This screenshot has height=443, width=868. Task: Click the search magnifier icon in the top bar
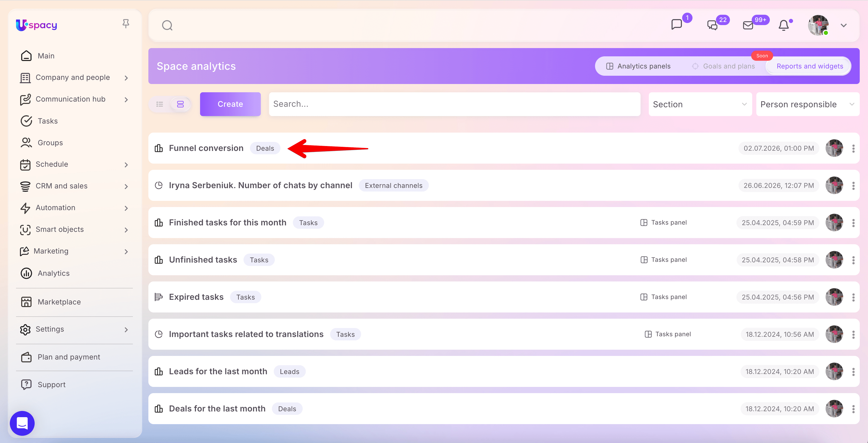[x=167, y=25]
